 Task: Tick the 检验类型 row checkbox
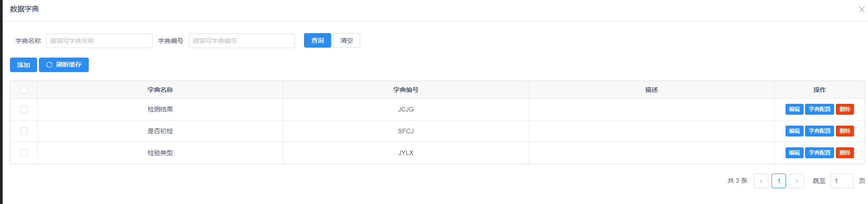tap(24, 153)
